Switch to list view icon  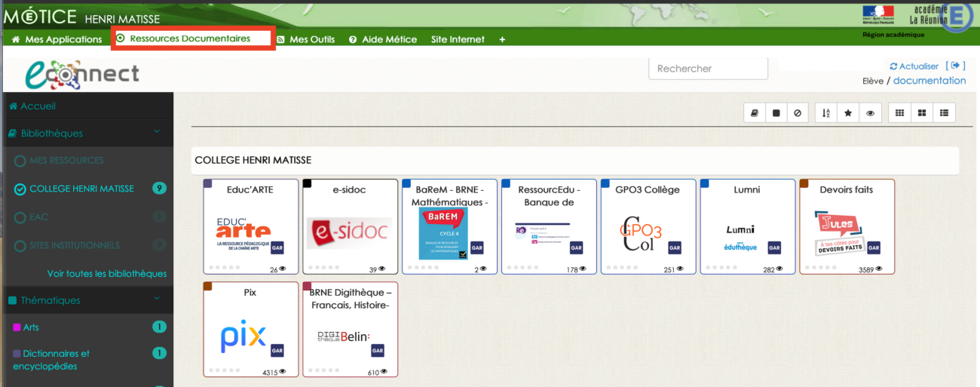click(944, 113)
